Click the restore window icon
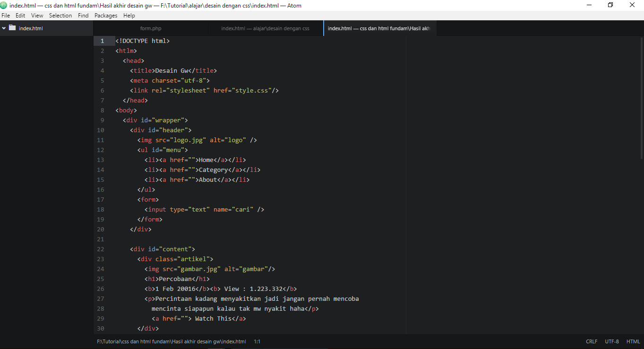This screenshot has height=349, width=644. tap(610, 5)
